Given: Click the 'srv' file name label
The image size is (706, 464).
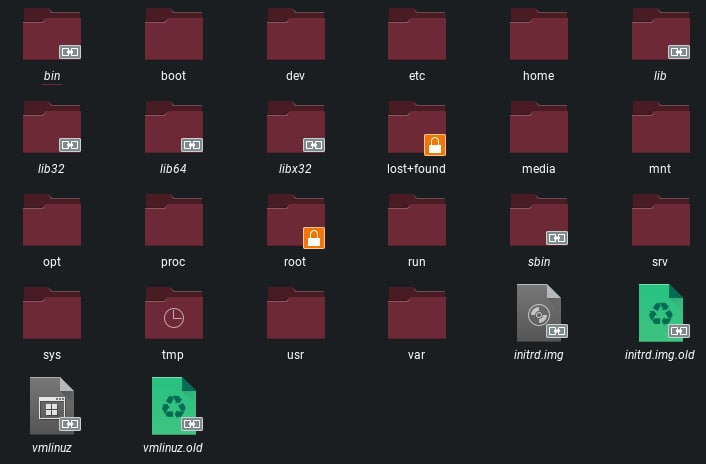Looking at the screenshot, I should pos(660,262).
